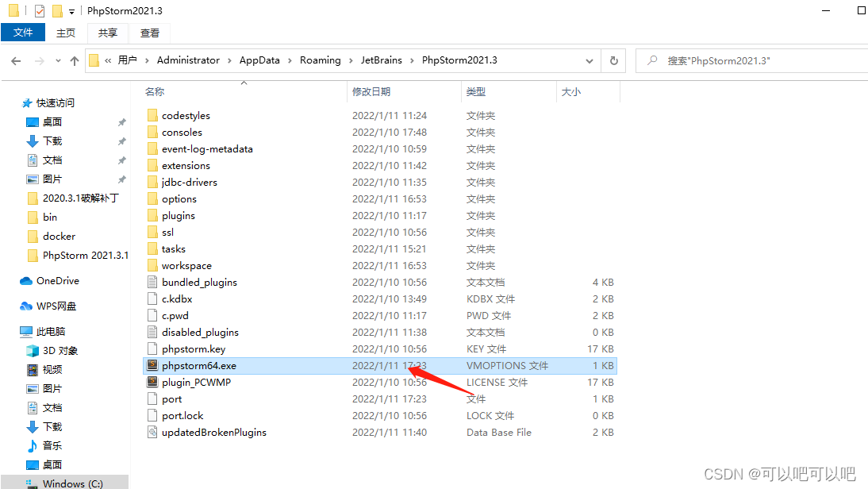Select event-log-metadata folder icon

[153, 148]
